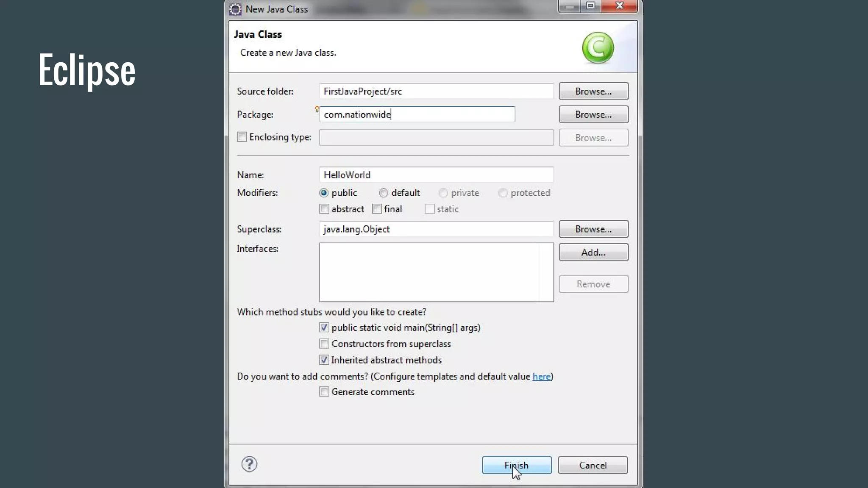The height and width of the screenshot is (488, 868).
Task: Select the default modifier radio button
Action: (x=384, y=193)
